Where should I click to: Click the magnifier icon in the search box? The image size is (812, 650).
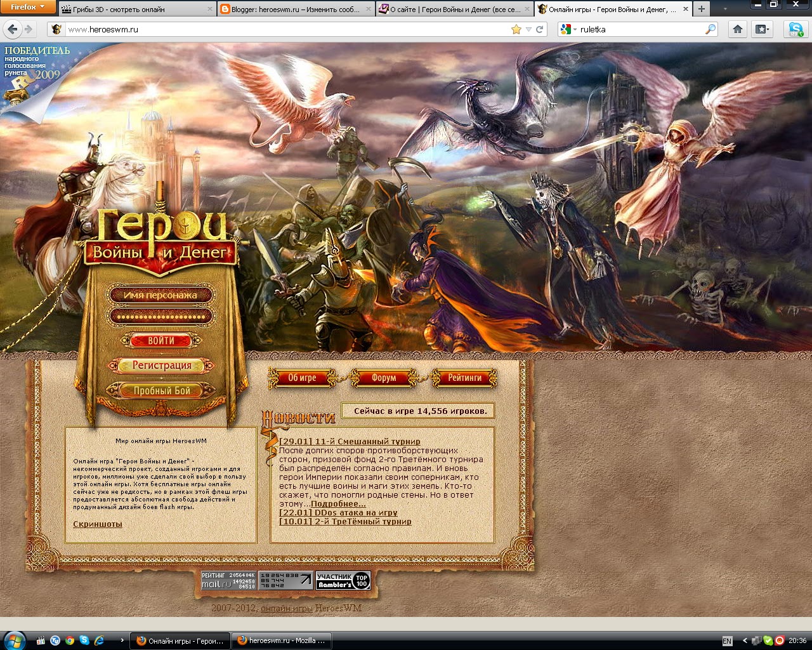pyautogui.click(x=710, y=29)
